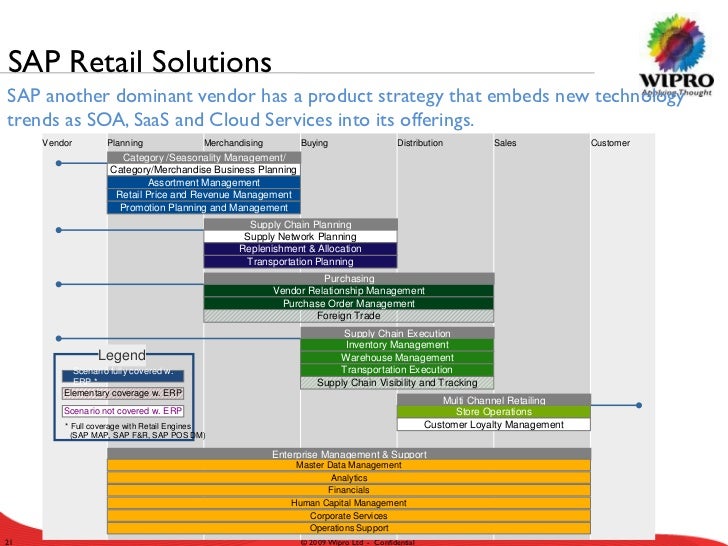Click the Distribution column header
The height and width of the screenshot is (546, 728).
tap(420, 143)
